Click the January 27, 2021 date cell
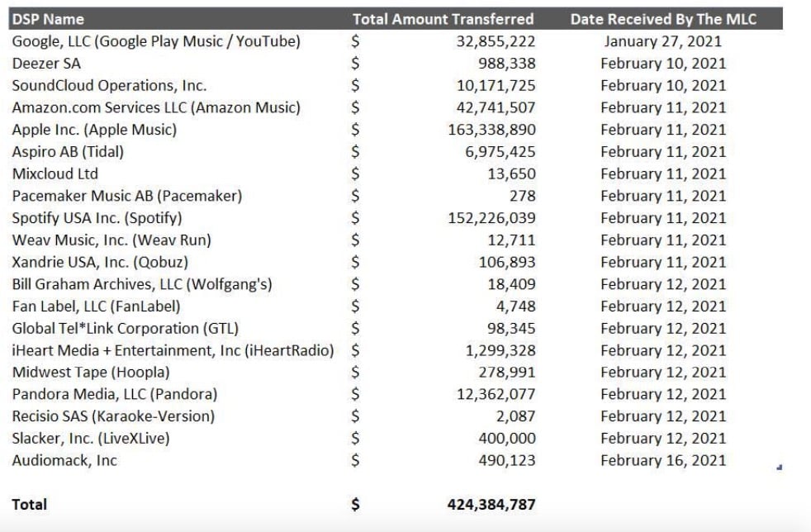Screen dimensions: 811x532 pyautogui.click(x=663, y=41)
